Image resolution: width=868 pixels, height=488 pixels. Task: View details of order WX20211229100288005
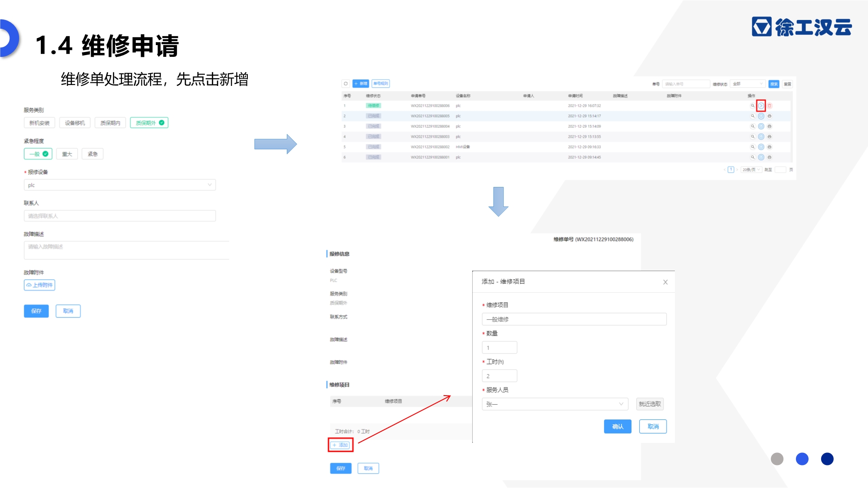tap(753, 116)
